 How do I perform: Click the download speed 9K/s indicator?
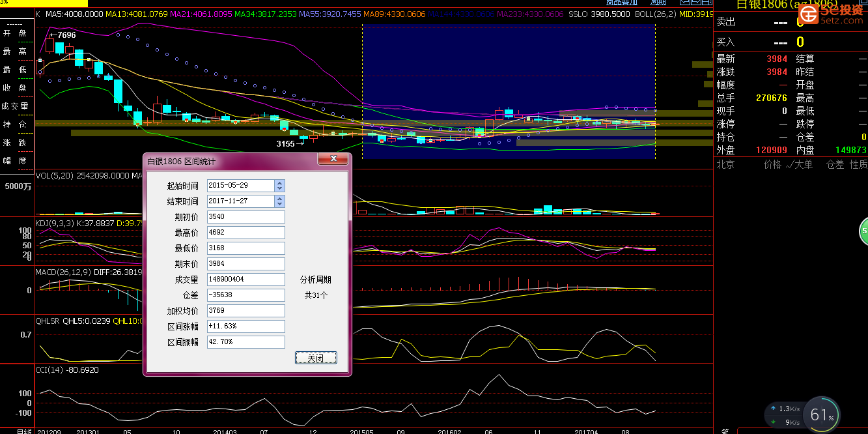click(x=785, y=422)
